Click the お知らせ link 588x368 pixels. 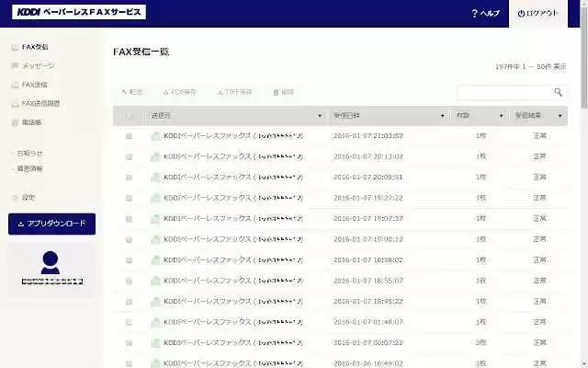(29, 154)
